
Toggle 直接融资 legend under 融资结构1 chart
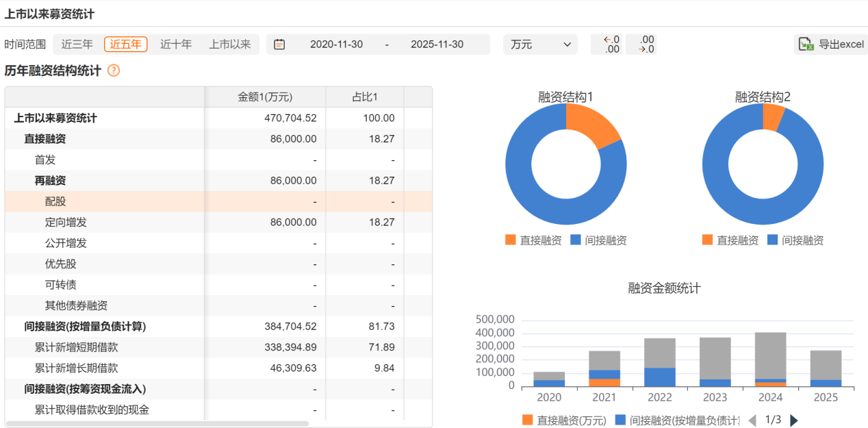click(533, 240)
